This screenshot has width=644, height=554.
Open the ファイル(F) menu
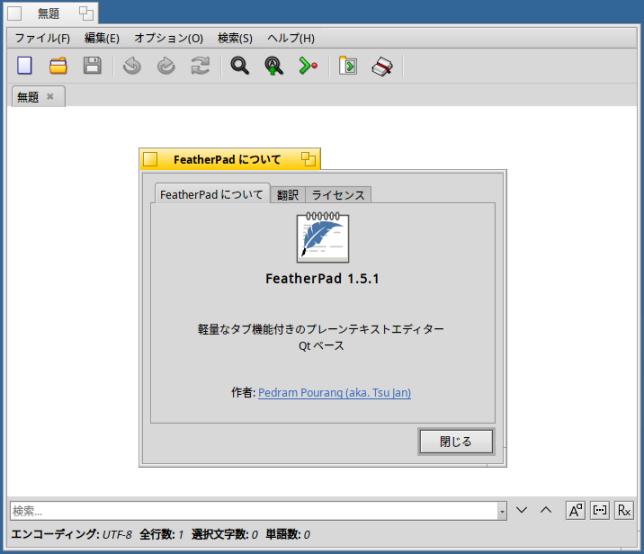pyautogui.click(x=42, y=38)
